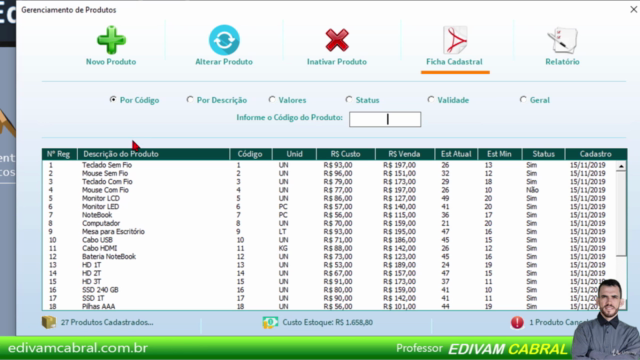Select the HD 3T row
The height and width of the screenshot is (360, 640).
click(329, 282)
